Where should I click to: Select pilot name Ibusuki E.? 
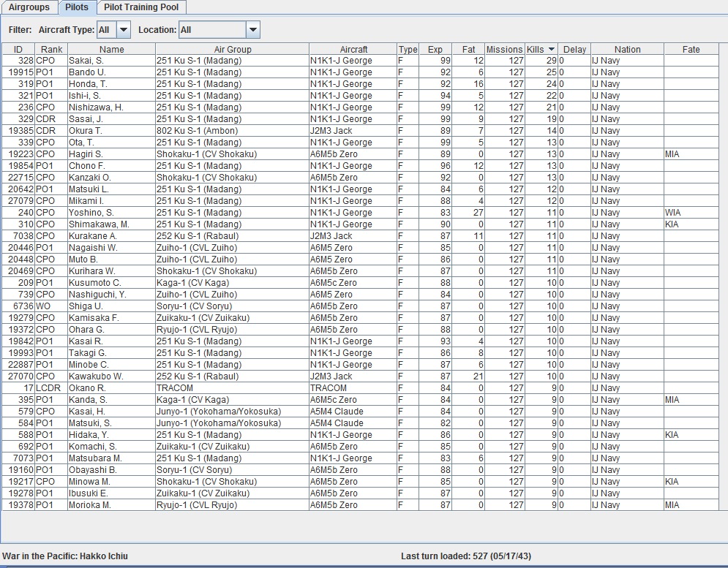[x=88, y=493]
